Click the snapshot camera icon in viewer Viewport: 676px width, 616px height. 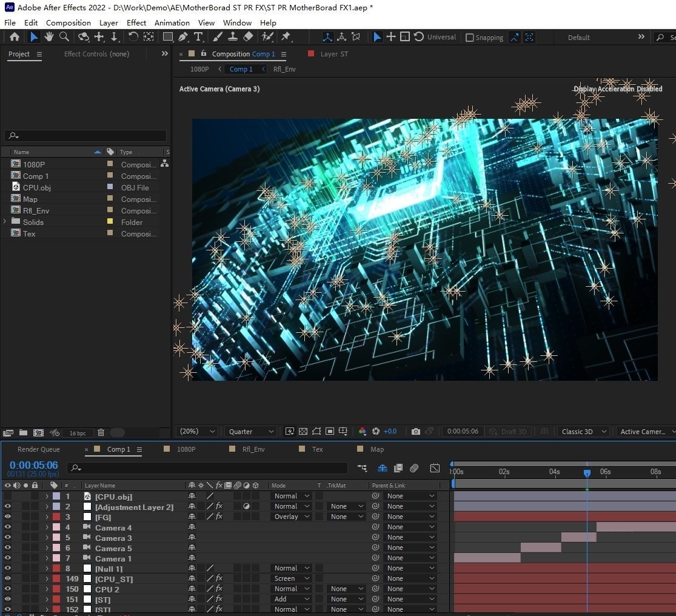tap(415, 432)
